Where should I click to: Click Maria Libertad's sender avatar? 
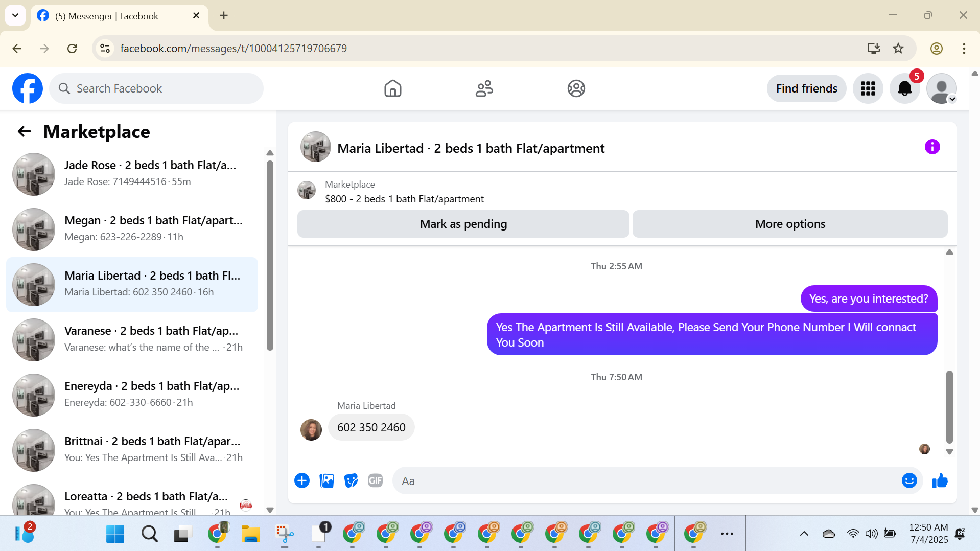point(311,430)
